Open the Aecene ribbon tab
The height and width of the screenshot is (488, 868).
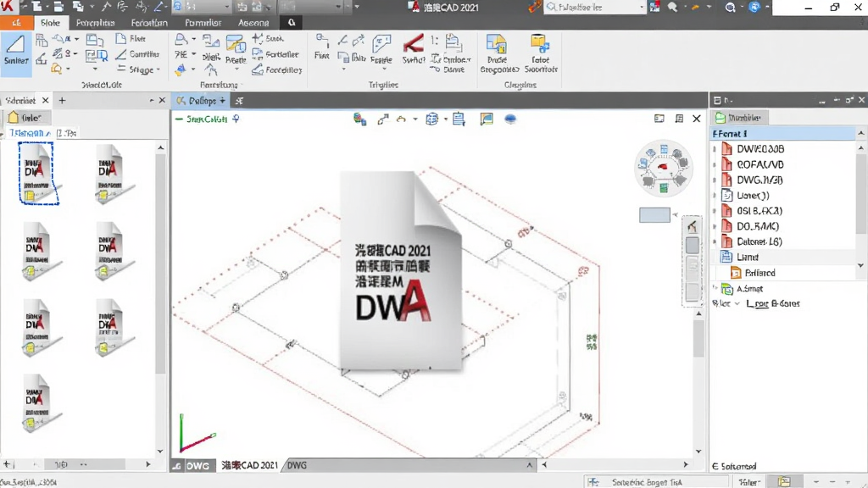253,23
